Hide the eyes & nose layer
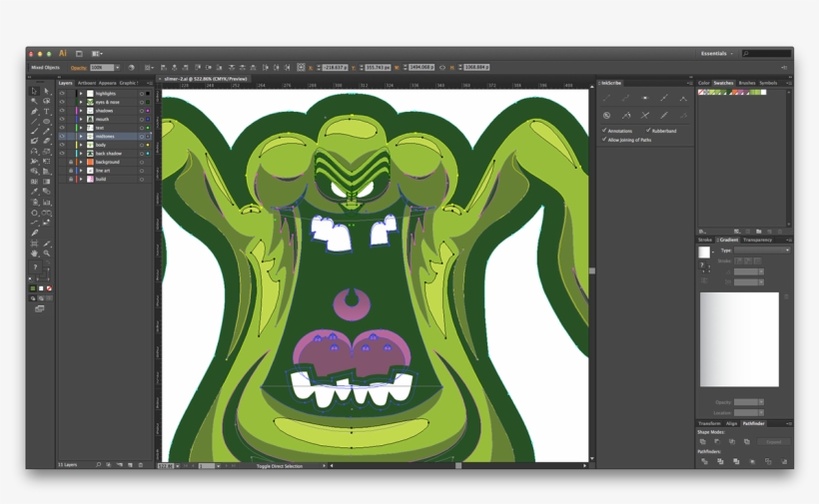Screen dimensions: 819x504 (x=62, y=102)
